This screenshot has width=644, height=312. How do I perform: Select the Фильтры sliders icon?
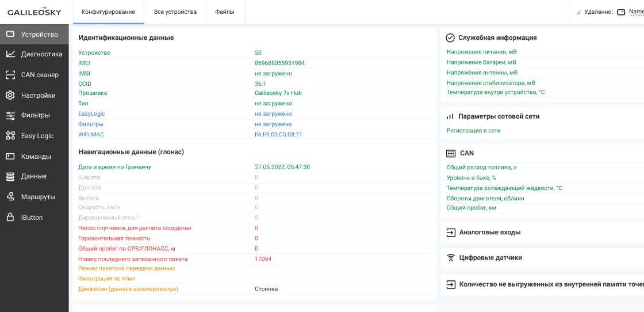point(10,115)
